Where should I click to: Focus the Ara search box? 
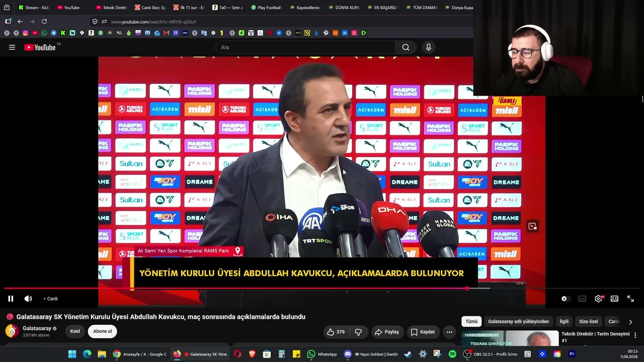click(305, 47)
